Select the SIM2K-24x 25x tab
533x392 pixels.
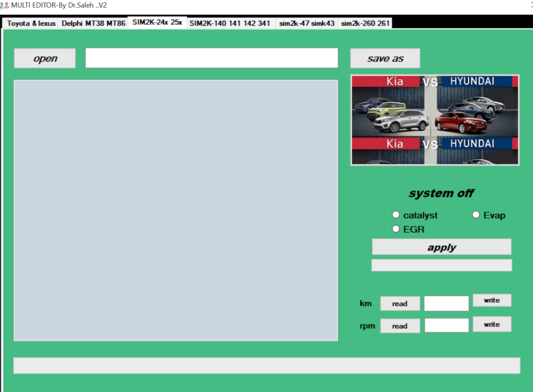pos(157,22)
